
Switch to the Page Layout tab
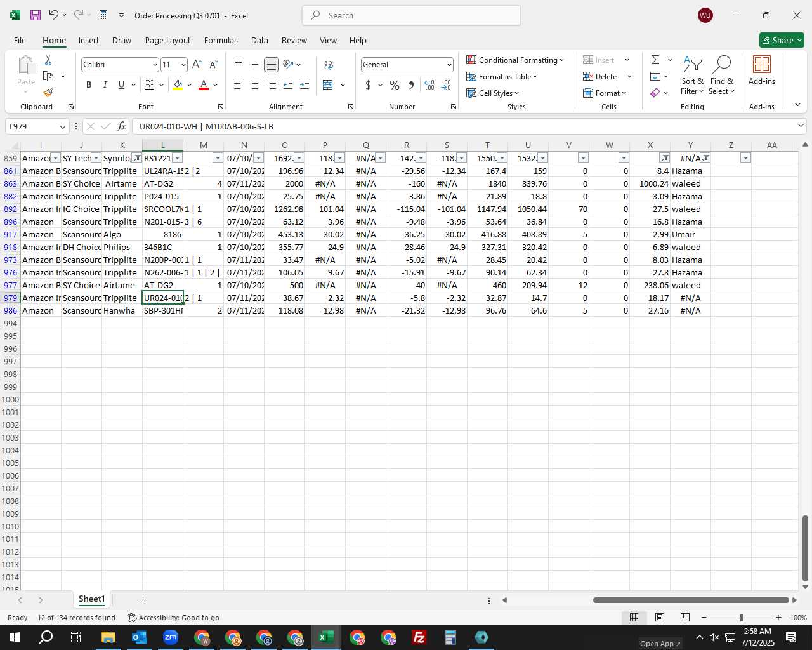pyautogui.click(x=167, y=40)
